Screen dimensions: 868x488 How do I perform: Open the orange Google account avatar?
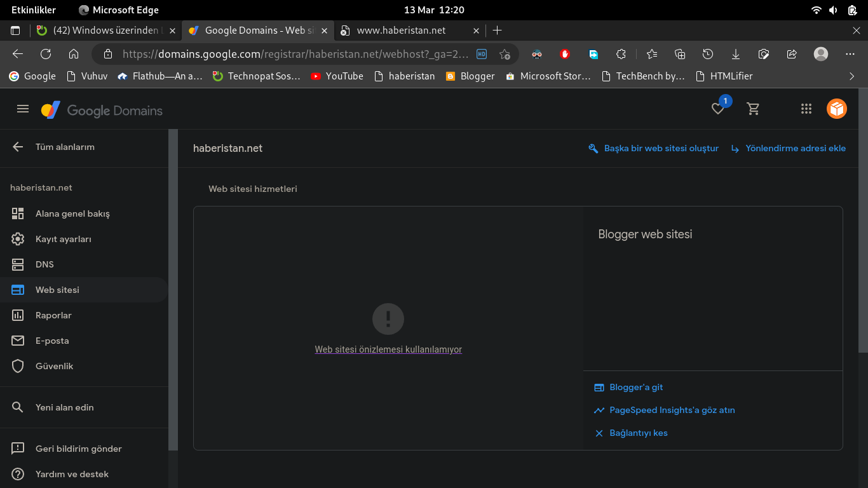click(837, 109)
